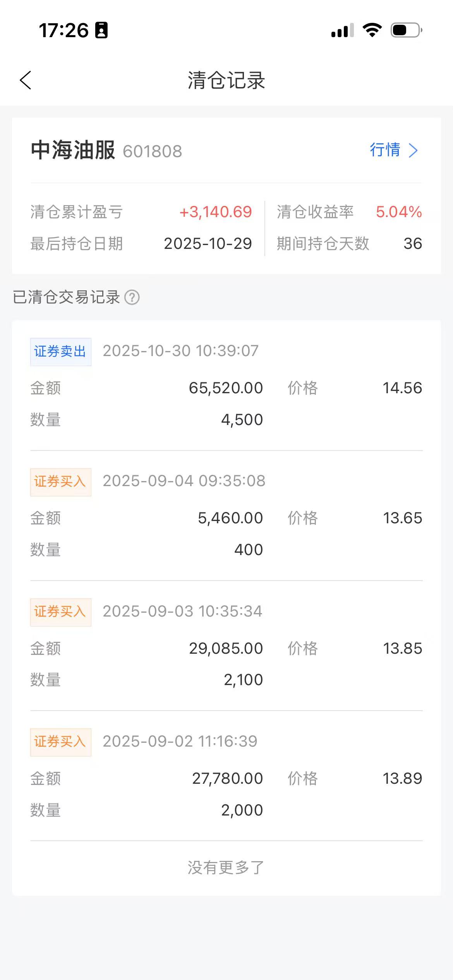Tap the cellular signal bars icon
The image size is (453, 980).
coord(342,31)
